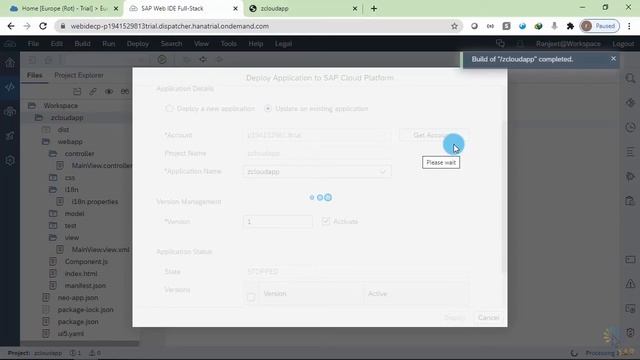The width and height of the screenshot is (640, 360).
Task: Toggle the Activate checkbox
Action: pyautogui.click(x=325, y=221)
